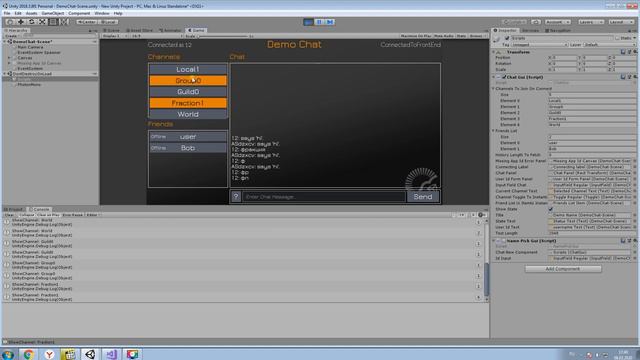Click the Pause button

click(319, 22)
